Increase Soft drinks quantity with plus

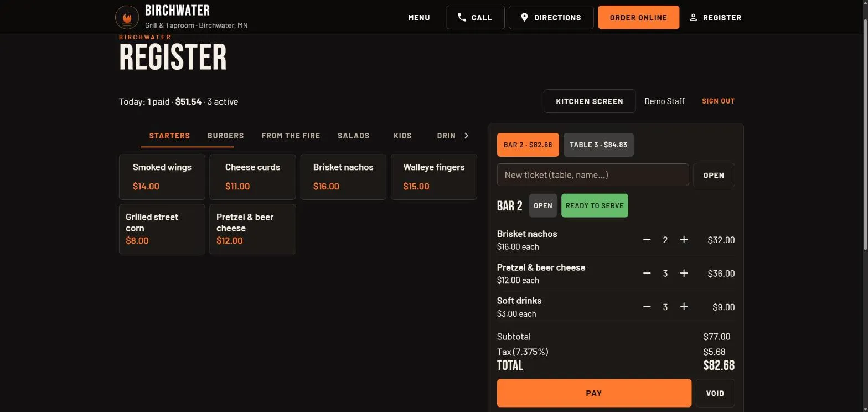684,307
